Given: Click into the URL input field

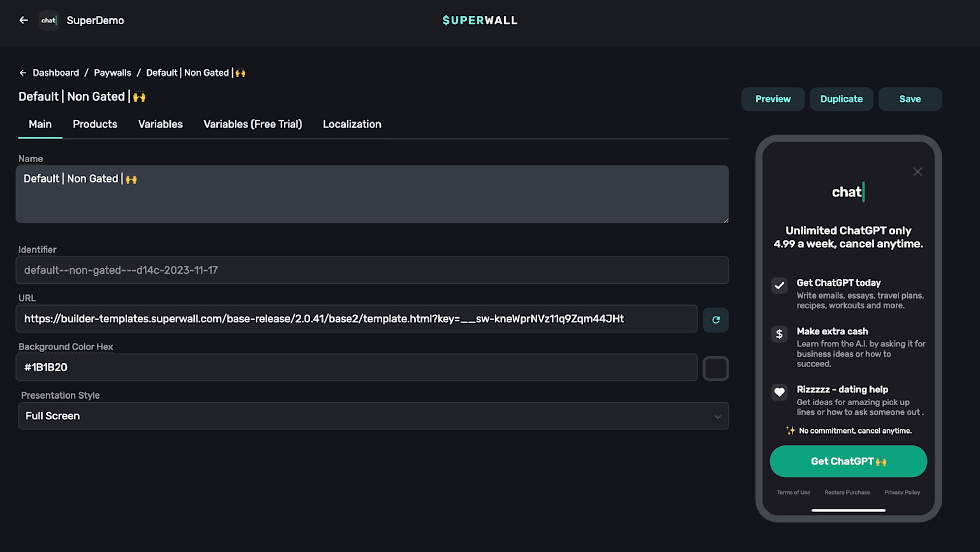Looking at the screenshot, I should point(357,319).
